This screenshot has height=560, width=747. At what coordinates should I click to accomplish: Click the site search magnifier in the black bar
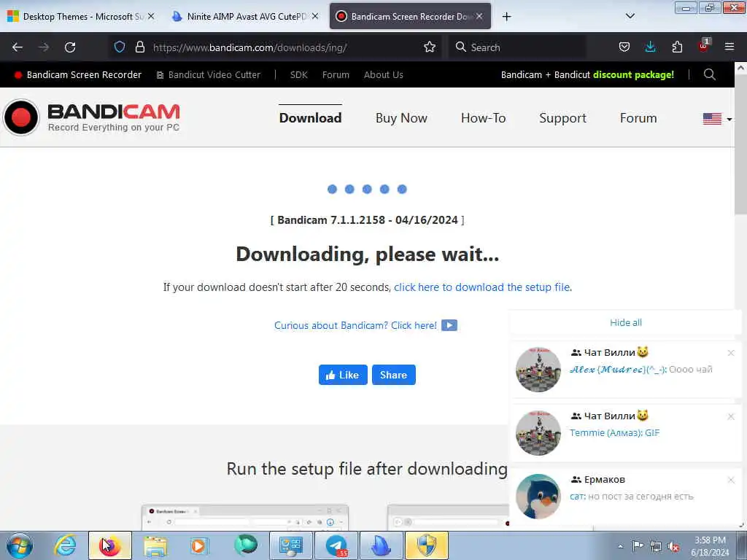[x=709, y=74]
